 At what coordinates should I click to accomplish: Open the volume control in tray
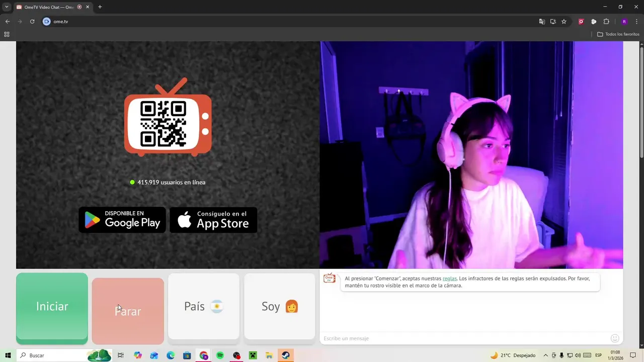[x=578, y=355]
